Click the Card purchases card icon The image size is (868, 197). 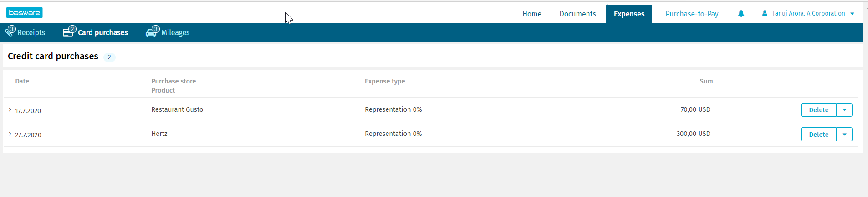(68, 32)
